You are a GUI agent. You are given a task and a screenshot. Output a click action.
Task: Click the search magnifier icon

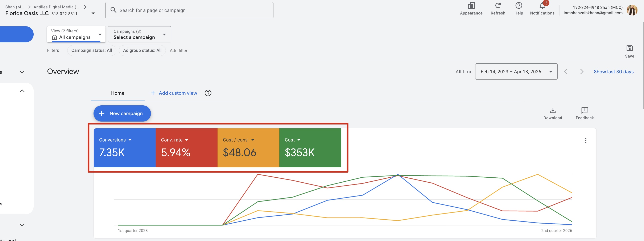point(113,10)
